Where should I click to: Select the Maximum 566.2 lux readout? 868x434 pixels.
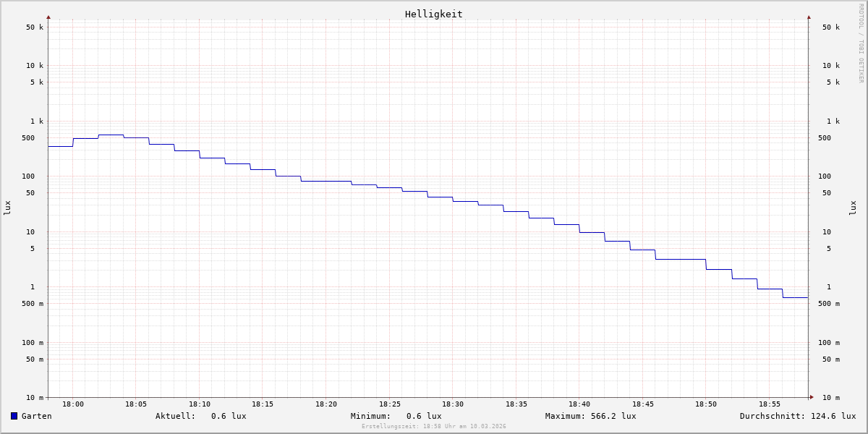click(x=613, y=416)
